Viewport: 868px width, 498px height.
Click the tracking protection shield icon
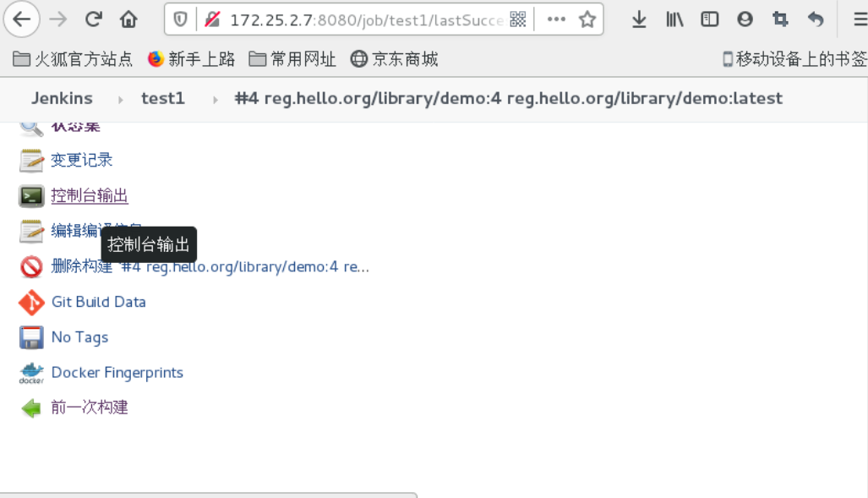point(181,20)
